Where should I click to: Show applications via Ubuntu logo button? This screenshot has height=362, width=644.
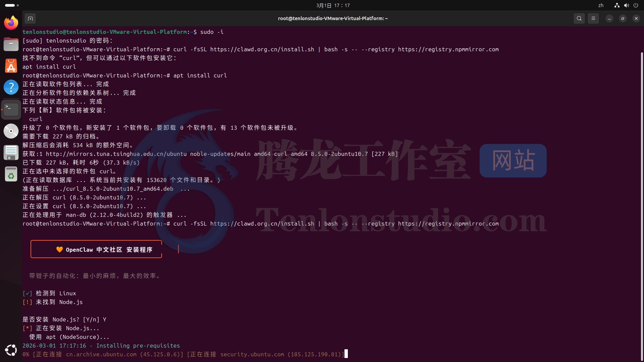pos(11,350)
